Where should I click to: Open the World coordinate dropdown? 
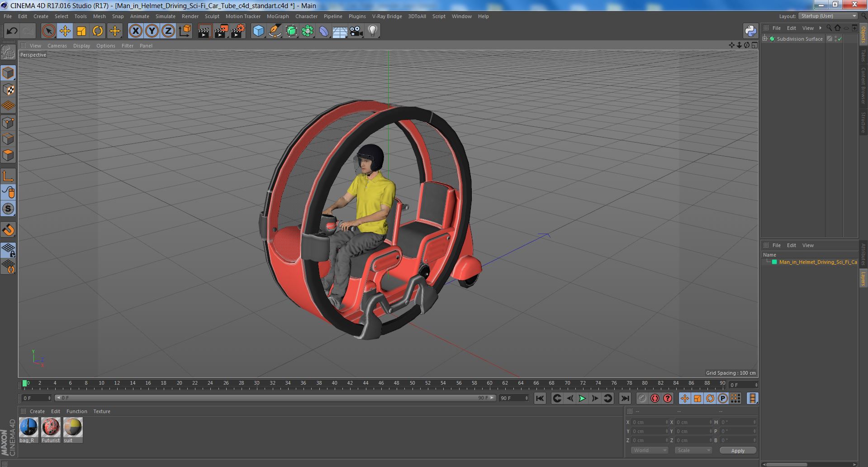click(x=650, y=450)
